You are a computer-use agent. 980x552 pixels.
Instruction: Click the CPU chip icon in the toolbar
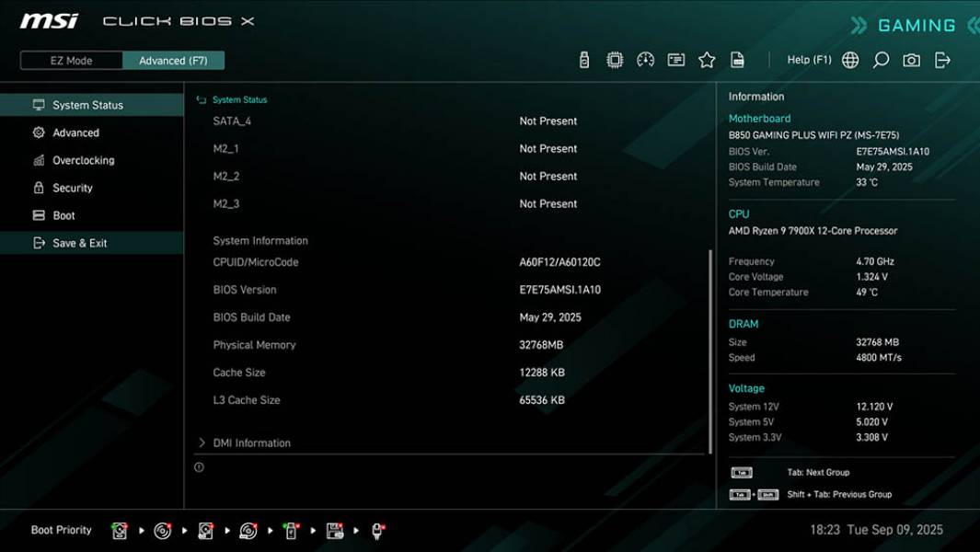616,59
